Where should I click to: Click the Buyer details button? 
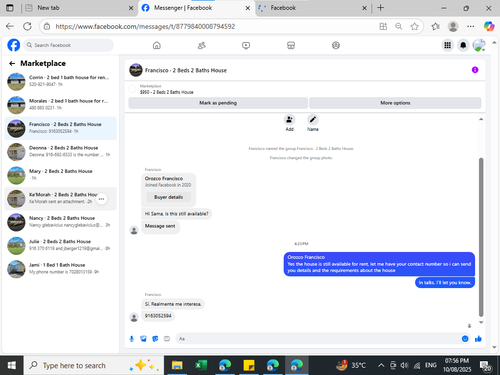click(168, 197)
